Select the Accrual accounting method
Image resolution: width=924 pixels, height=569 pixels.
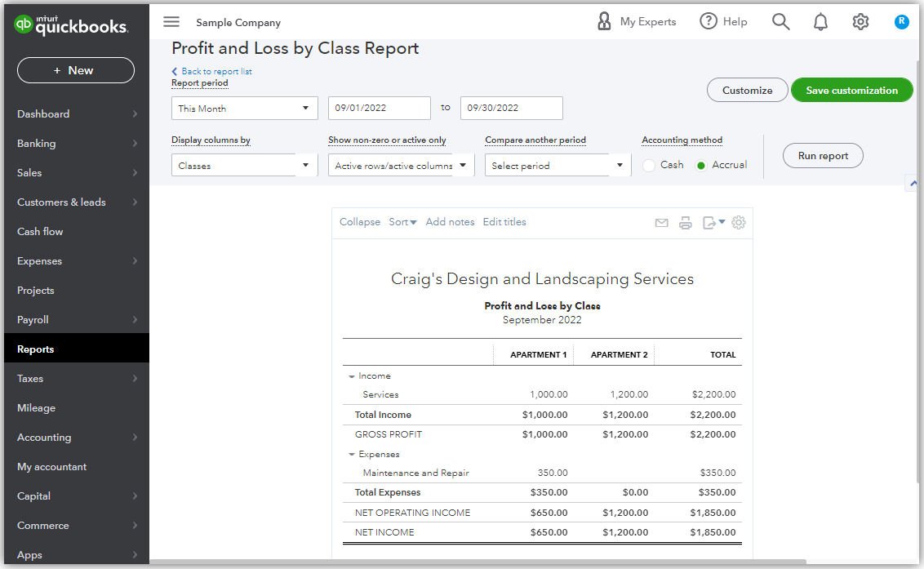(700, 166)
